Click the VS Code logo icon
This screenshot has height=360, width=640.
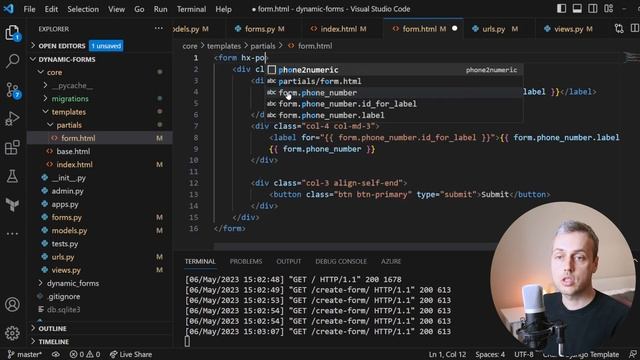(9, 9)
